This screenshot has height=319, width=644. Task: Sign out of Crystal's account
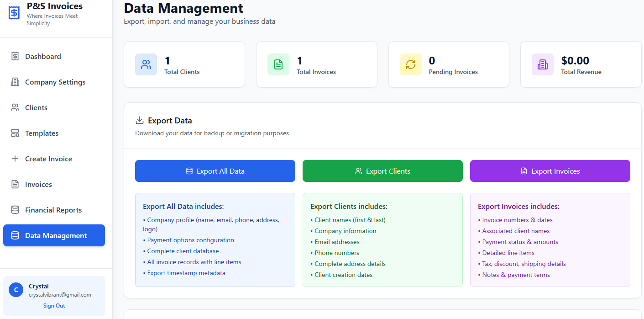54,305
